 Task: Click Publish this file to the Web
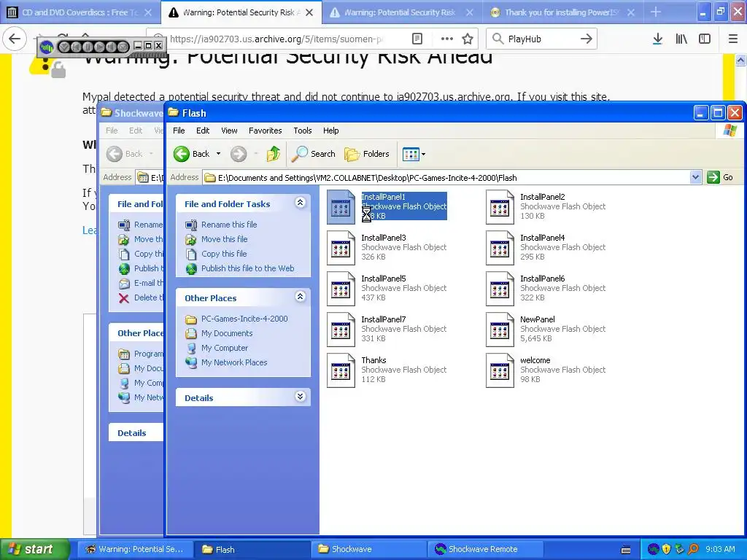[248, 268]
